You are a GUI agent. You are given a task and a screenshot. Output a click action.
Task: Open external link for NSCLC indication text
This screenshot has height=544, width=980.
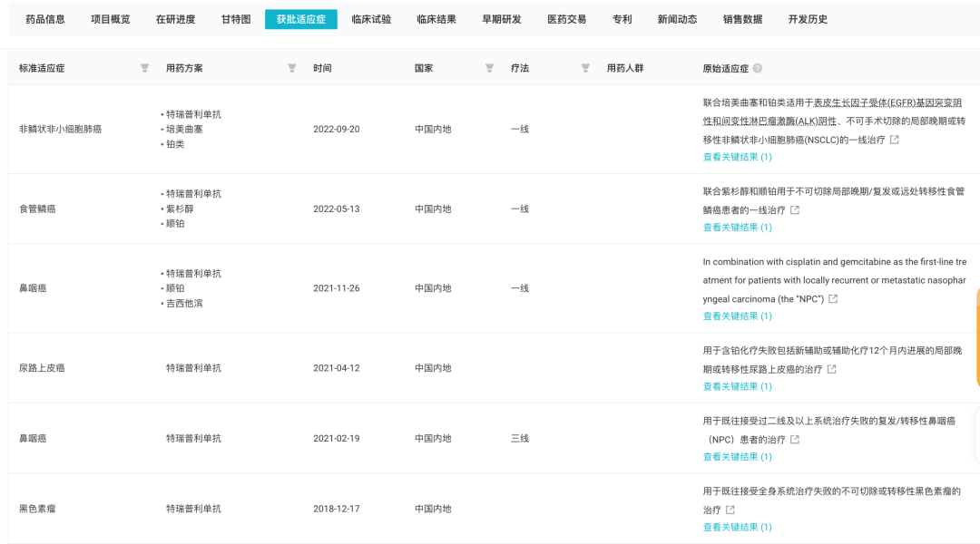[895, 140]
